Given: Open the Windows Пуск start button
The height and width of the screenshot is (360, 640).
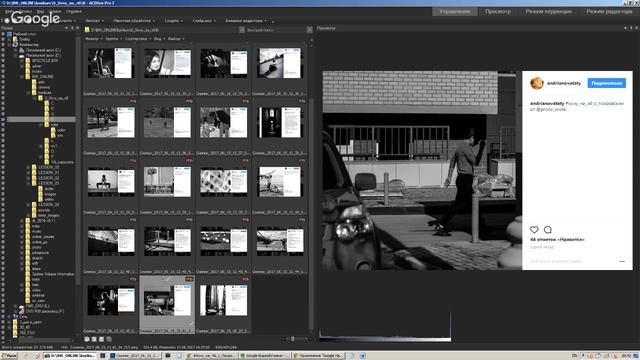Looking at the screenshot, I should tap(9, 356).
